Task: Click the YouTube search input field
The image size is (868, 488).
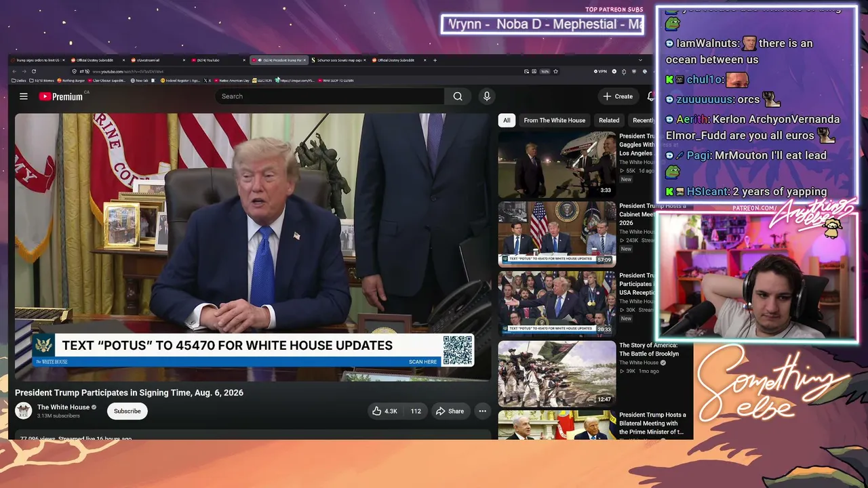Action: point(330,96)
